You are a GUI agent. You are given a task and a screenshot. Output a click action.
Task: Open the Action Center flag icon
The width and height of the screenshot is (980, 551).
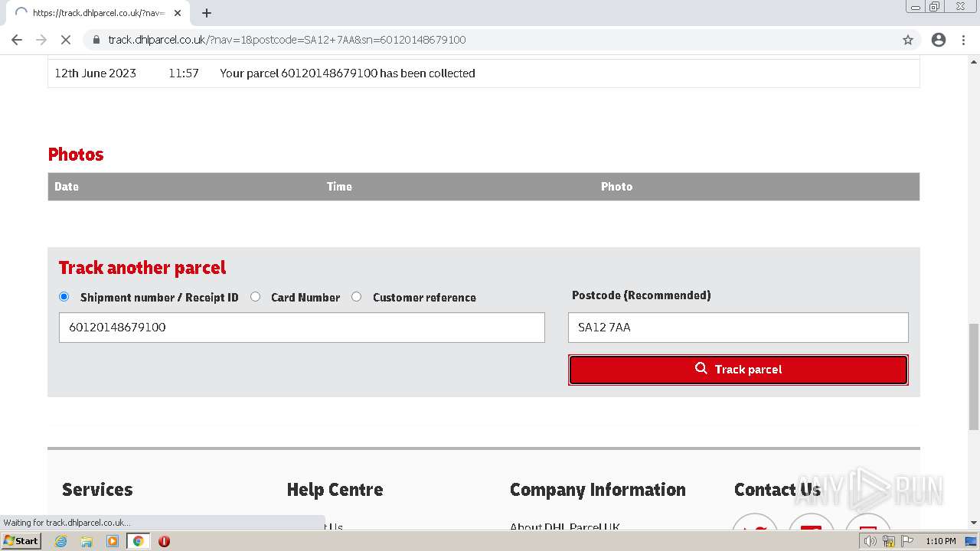tap(907, 541)
